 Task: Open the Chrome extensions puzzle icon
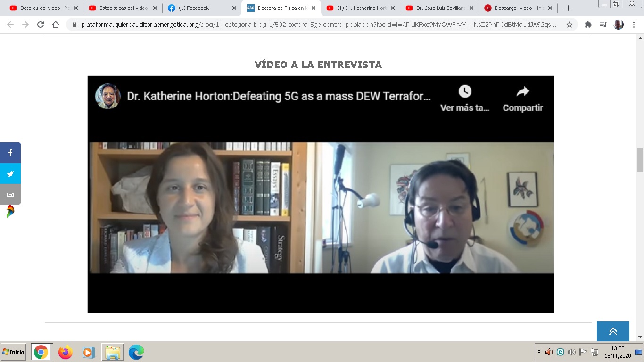588,25
